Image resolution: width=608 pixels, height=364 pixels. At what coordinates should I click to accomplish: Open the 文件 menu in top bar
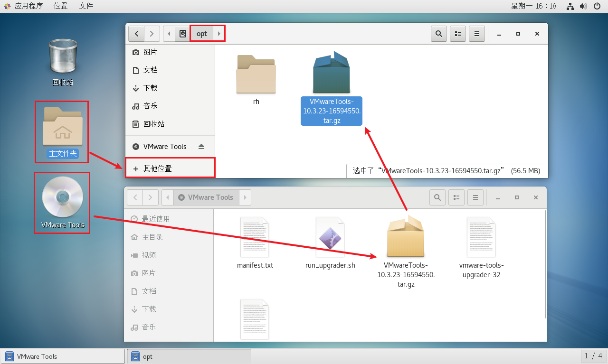86,6
